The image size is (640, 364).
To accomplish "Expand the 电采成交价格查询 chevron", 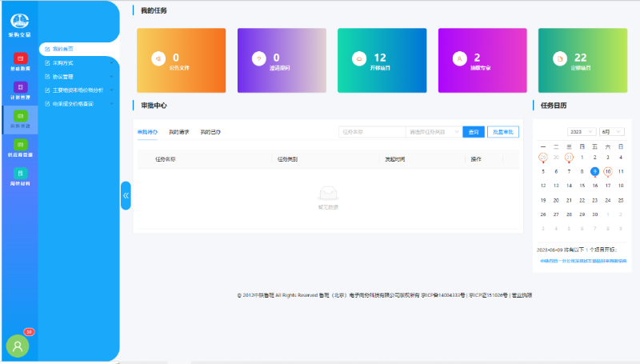I will (111, 104).
